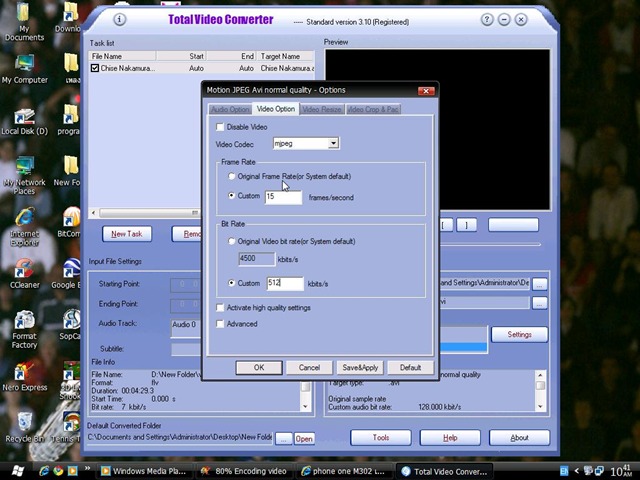Click browse button beside Default Converted Folder
Screen dimensions: 640x480
(284, 439)
